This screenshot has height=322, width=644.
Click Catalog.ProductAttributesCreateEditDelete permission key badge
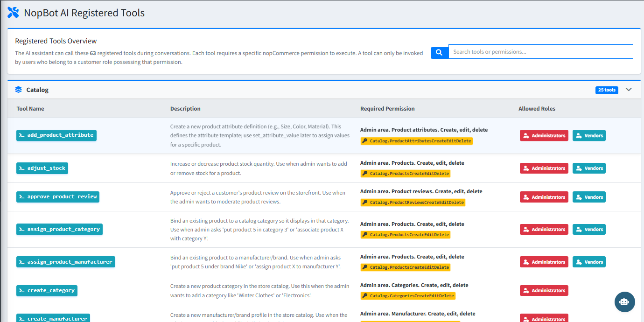coord(416,141)
